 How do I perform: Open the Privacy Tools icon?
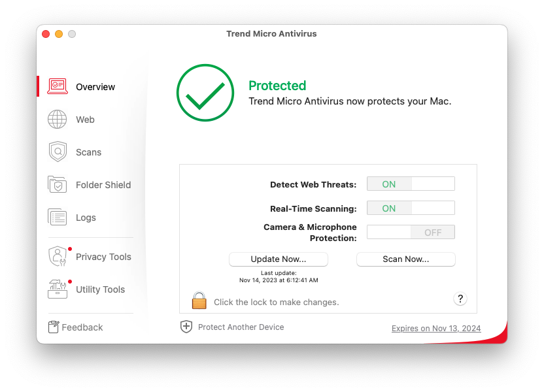58,256
